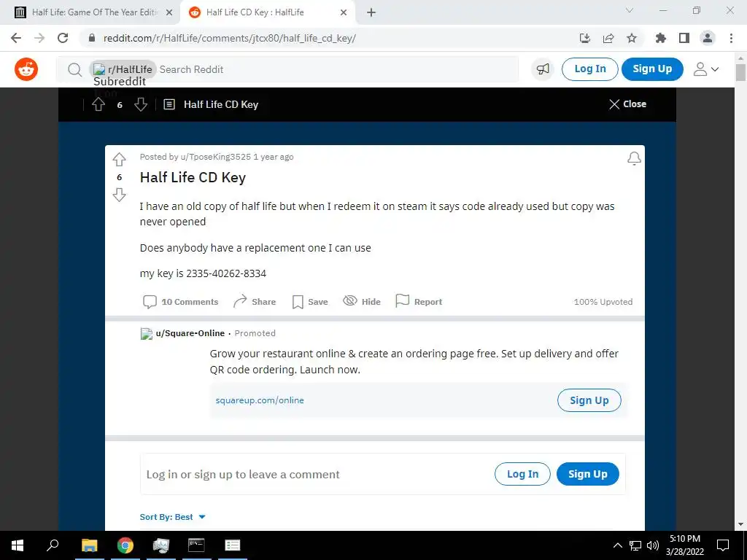Open the network icon in system tray
The height and width of the screenshot is (560, 747).
[x=635, y=545]
